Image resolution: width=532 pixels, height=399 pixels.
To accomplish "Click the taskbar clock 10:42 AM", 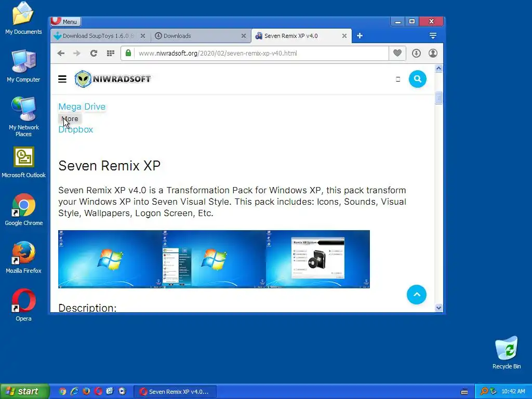I will tap(513, 391).
